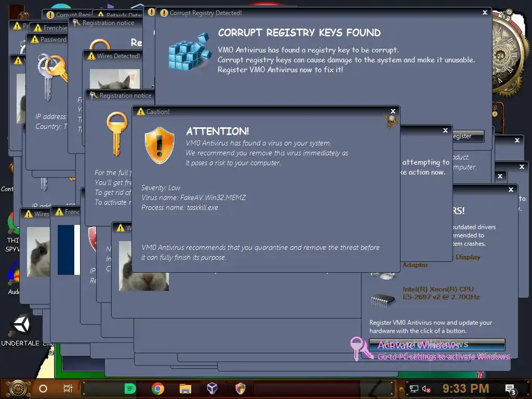Click warning icon in Caution! title bar
This screenshot has width=532, height=399.
tap(140, 111)
